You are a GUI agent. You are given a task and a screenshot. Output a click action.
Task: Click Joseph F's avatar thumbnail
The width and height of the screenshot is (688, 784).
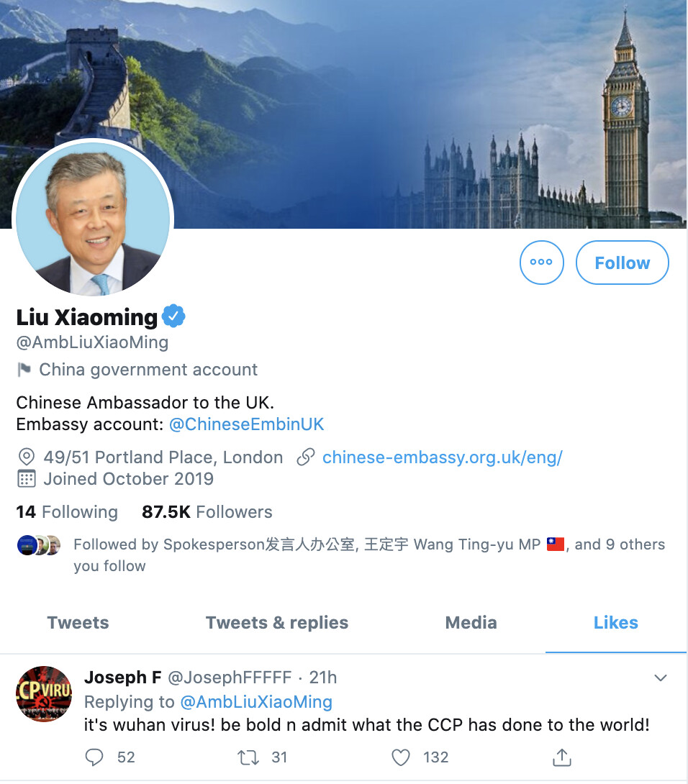tap(44, 694)
